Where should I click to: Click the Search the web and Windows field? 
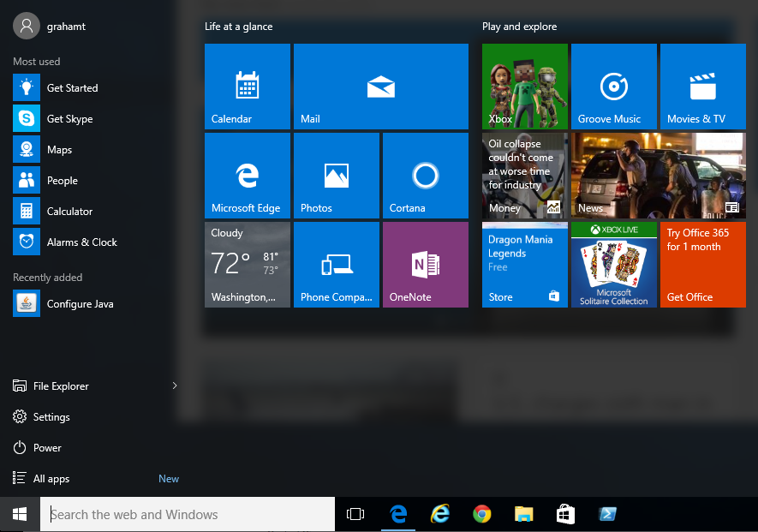pos(187,513)
